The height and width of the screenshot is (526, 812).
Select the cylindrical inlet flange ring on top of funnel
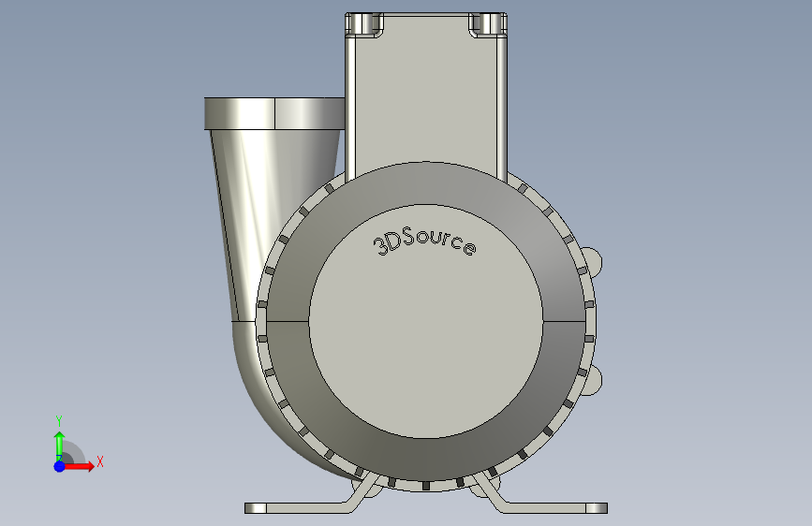tap(274, 113)
